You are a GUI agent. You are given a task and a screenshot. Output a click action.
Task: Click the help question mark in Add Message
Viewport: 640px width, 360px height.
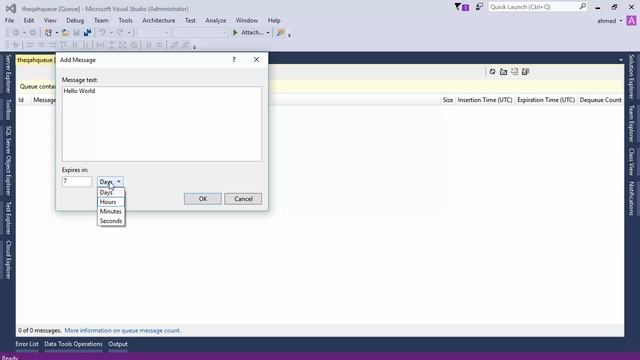point(234,60)
